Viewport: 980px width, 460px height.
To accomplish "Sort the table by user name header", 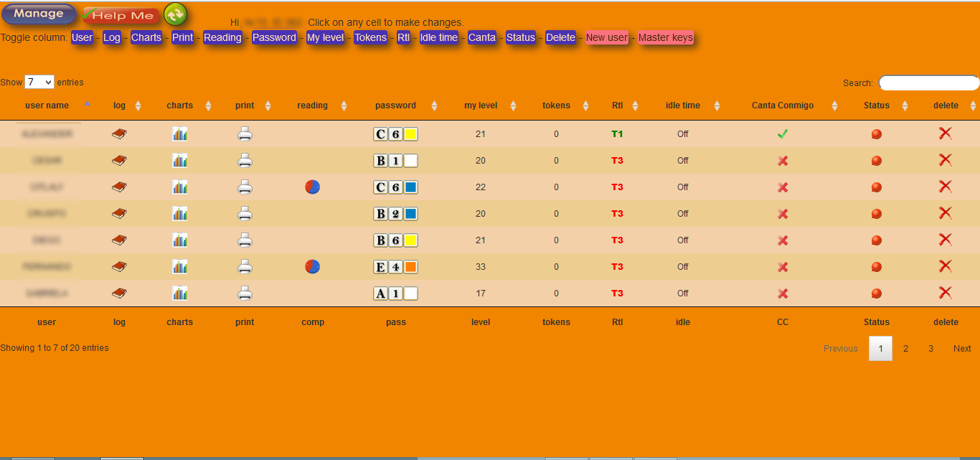I will click(47, 105).
